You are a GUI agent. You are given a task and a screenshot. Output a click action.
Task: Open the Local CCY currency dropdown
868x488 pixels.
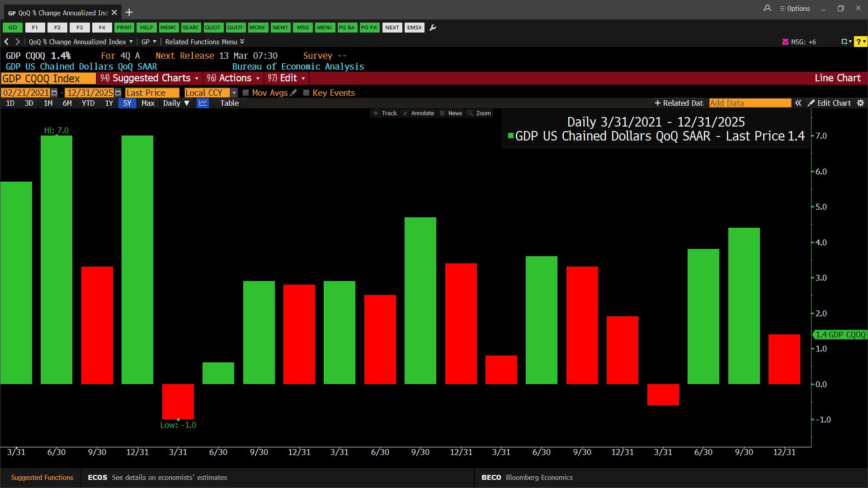(x=234, y=93)
